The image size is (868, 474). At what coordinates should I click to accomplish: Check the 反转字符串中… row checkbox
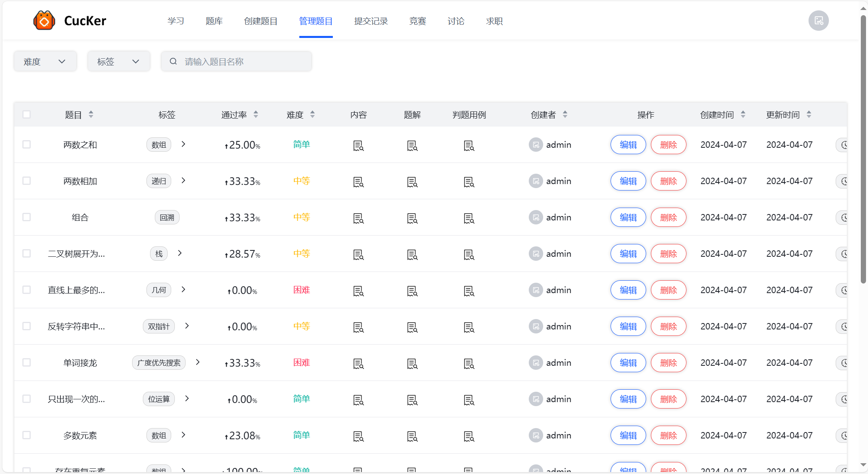coord(27,326)
